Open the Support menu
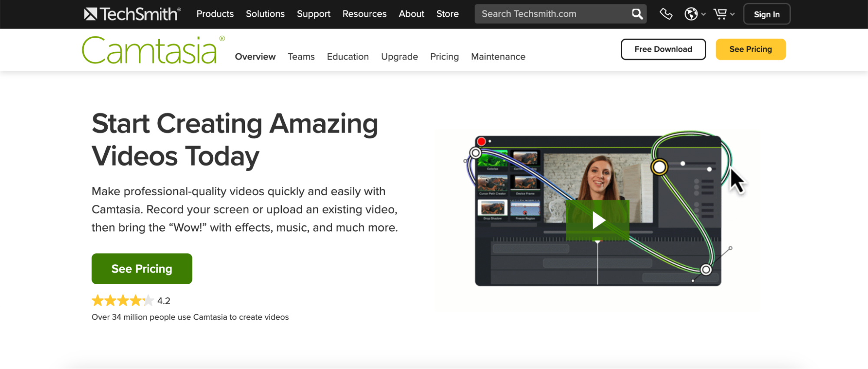The width and height of the screenshot is (868, 369). [x=314, y=14]
